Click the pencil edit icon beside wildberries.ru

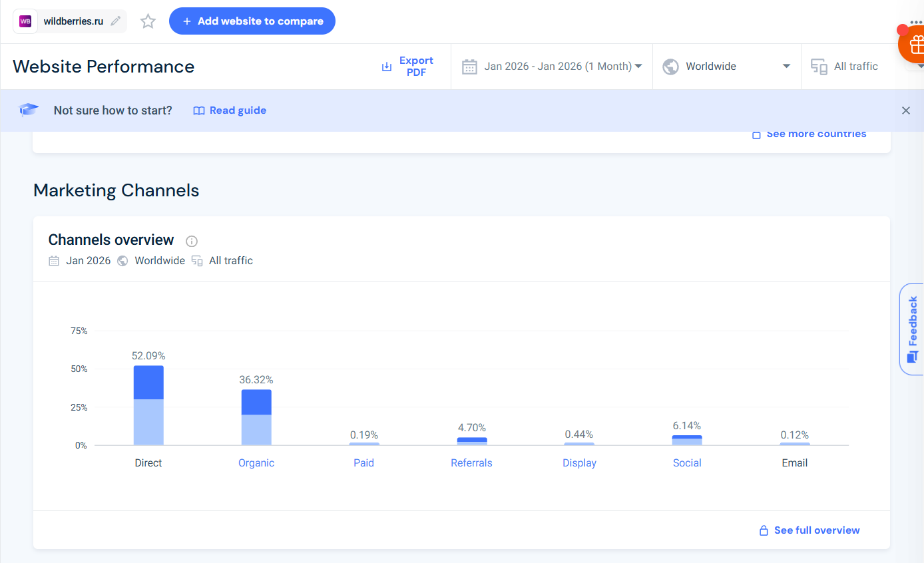pos(116,21)
